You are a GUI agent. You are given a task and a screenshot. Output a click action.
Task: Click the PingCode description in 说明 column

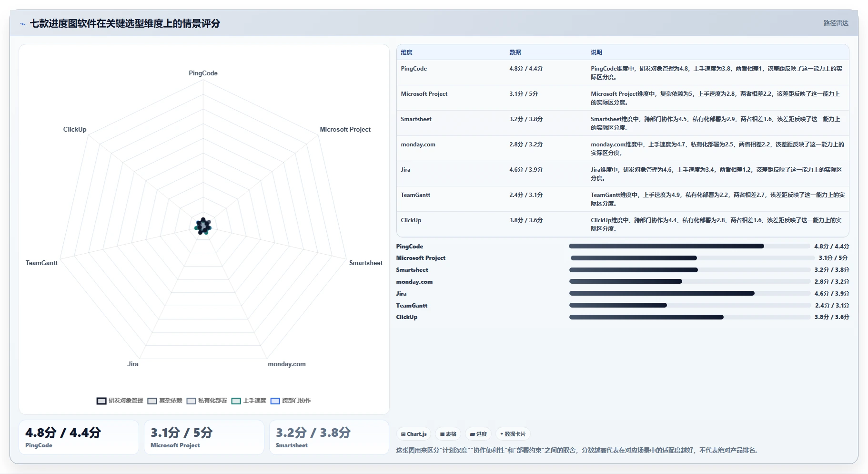pyautogui.click(x=717, y=72)
